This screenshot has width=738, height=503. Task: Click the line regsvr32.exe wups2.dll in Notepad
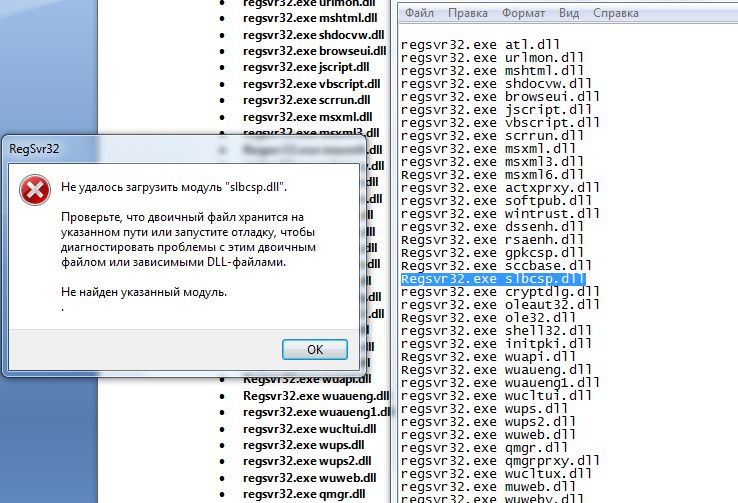coord(488,422)
